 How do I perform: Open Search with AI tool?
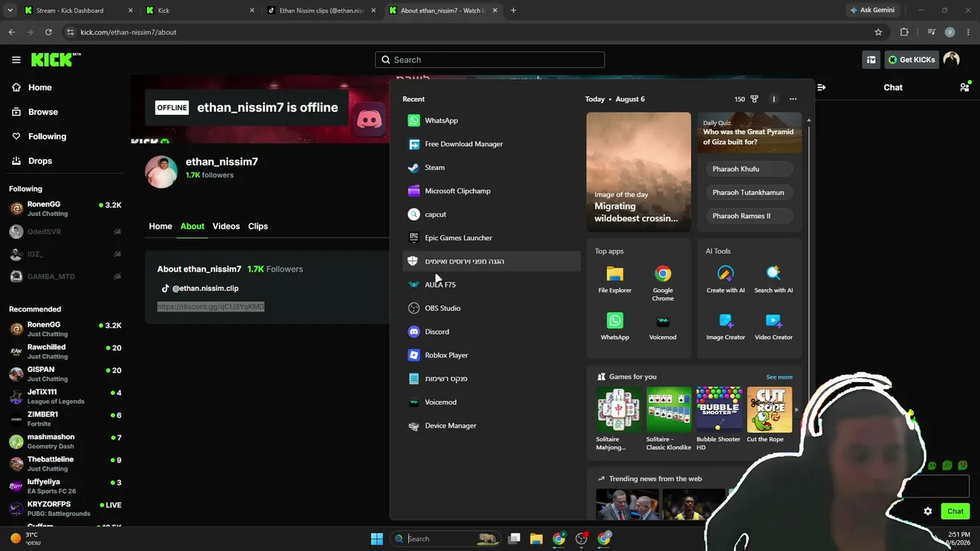click(773, 279)
